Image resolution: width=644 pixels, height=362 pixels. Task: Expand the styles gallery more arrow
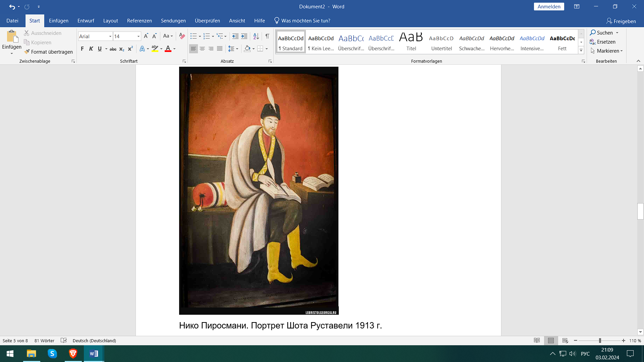[x=581, y=50]
